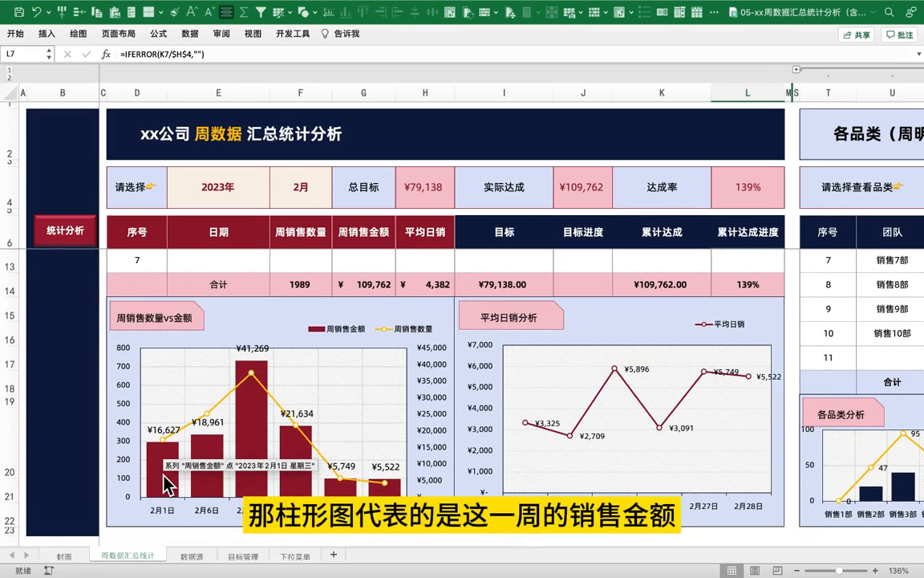Expand grouped columns with plus button
This screenshot has width=924, height=578.
[796, 70]
